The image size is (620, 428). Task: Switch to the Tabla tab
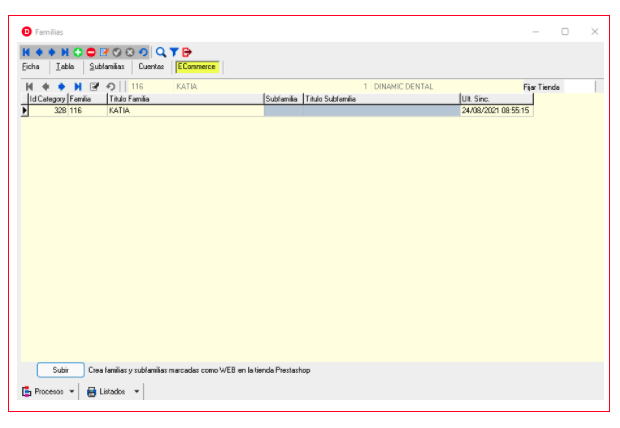(x=65, y=66)
